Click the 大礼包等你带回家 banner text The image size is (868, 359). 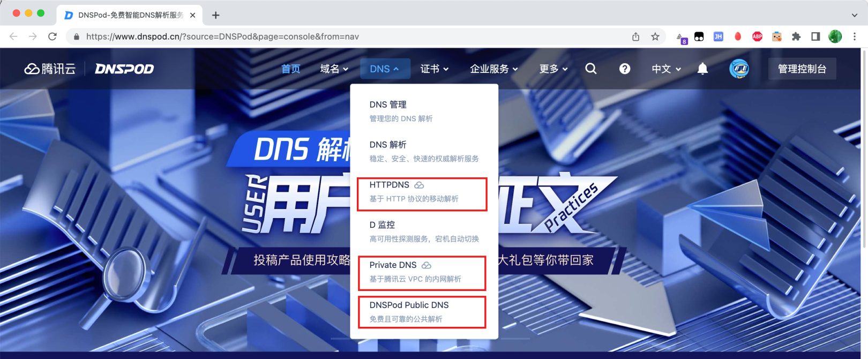coord(545,260)
